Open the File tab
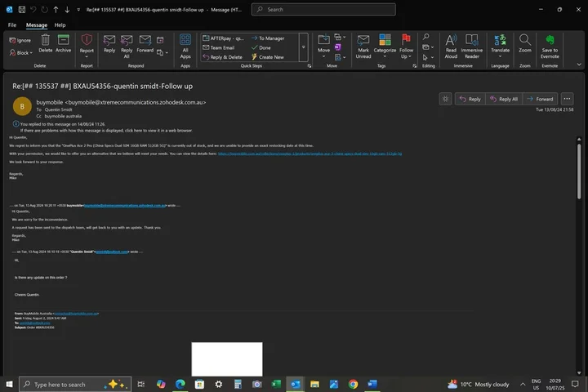Image resolution: width=588 pixels, height=392 pixels. [x=12, y=25]
